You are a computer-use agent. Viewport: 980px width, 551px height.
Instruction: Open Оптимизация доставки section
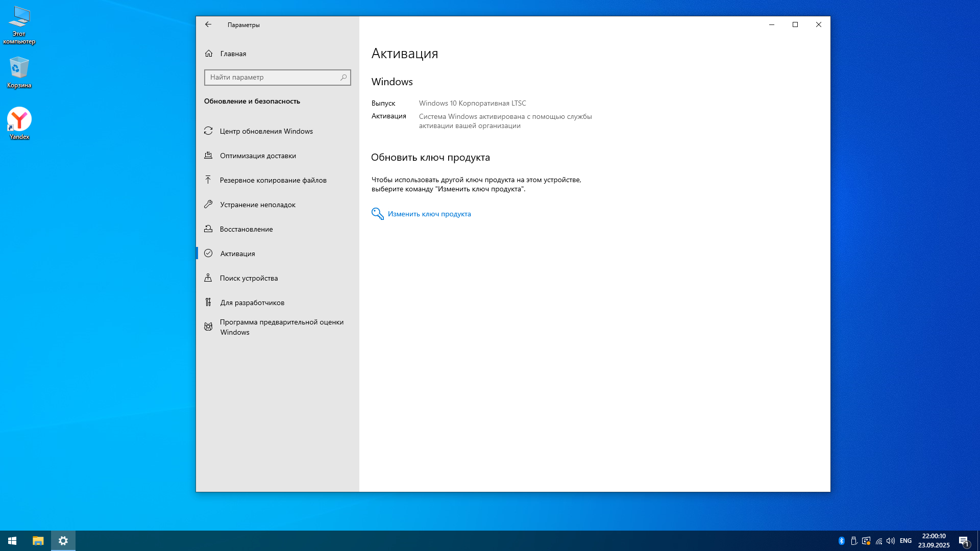278,156
